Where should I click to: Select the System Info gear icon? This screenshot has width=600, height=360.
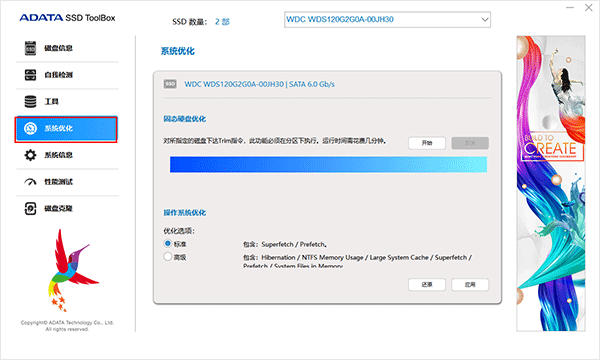(x=30, y=155)
